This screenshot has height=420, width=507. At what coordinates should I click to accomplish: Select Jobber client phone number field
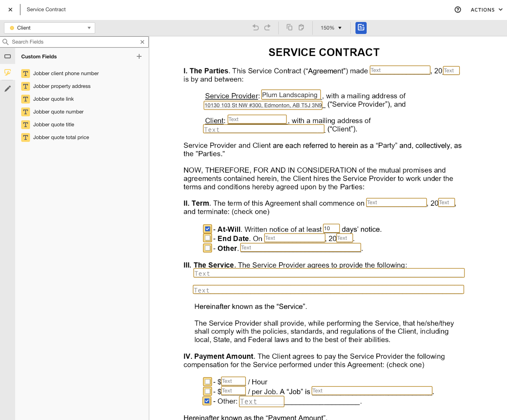[x=66, y=74]
